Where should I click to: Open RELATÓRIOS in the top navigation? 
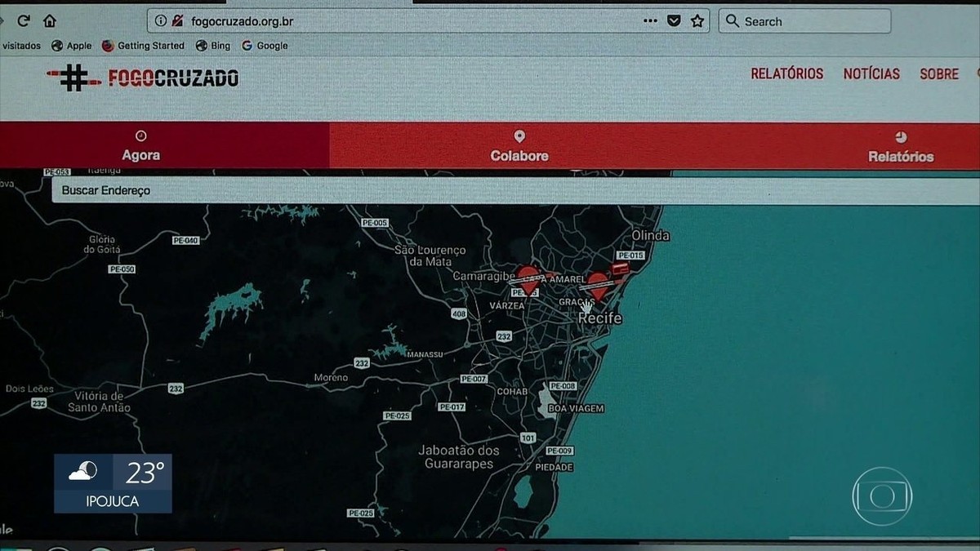point(787,73)
